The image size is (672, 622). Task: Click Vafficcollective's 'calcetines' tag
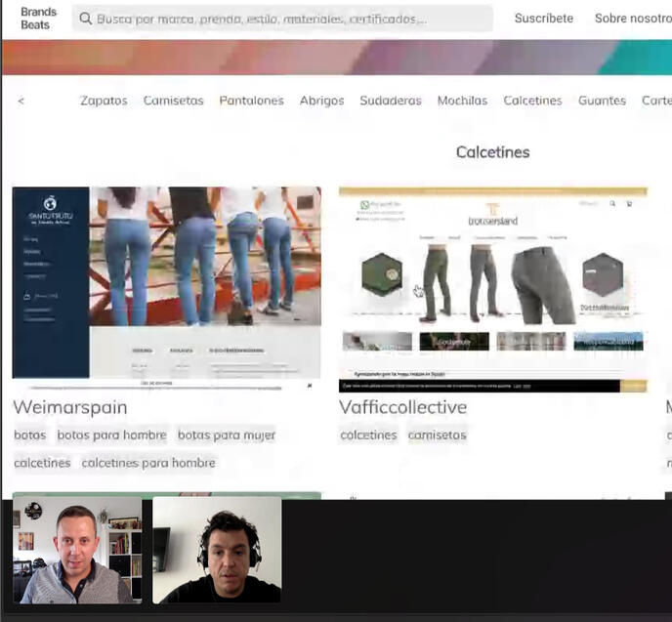pos(368,435)
